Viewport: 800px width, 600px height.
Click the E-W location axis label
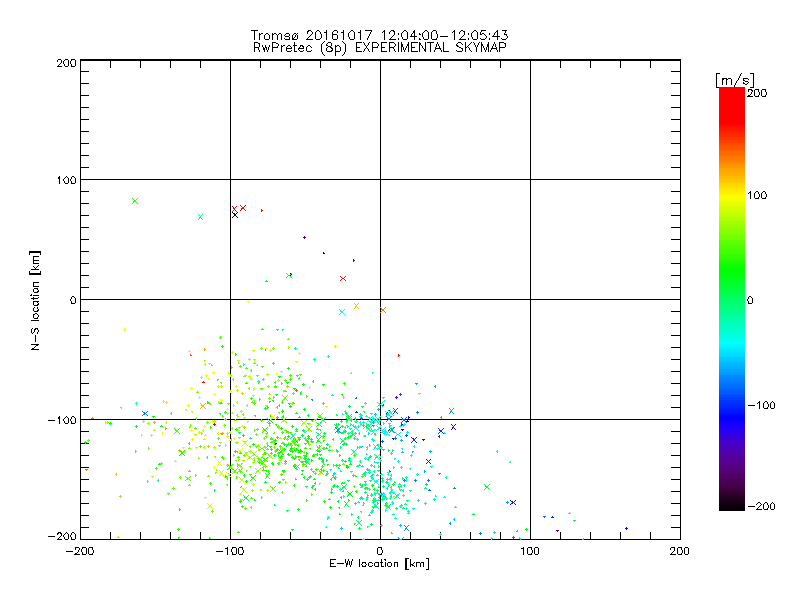pos(379,564)
